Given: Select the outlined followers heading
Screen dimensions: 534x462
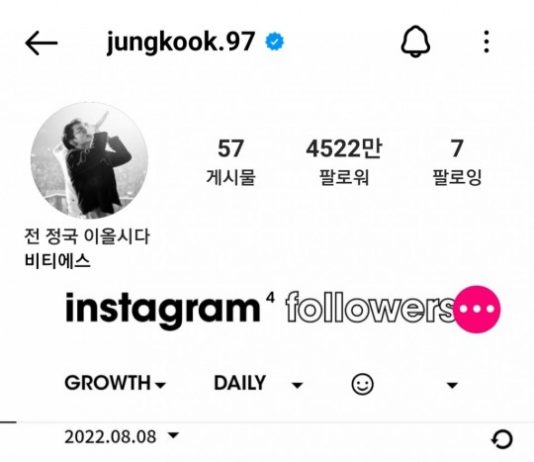Looking at the screenshot, I should (371, 307).
